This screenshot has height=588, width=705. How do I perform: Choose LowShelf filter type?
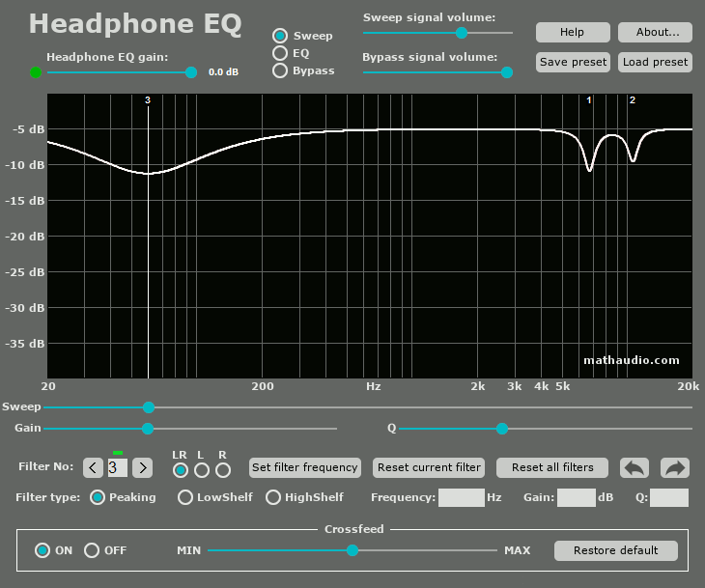pos(184,497)
